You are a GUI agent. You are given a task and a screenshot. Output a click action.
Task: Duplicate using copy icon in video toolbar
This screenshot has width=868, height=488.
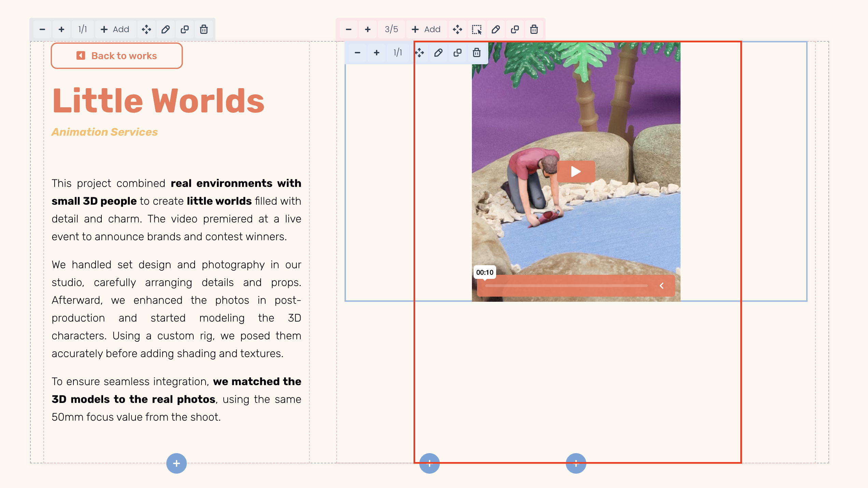pyautogui.click(x=458, y=53)
